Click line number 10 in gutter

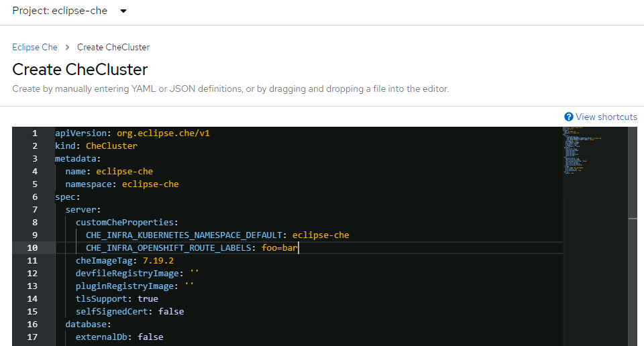(32, 247)
